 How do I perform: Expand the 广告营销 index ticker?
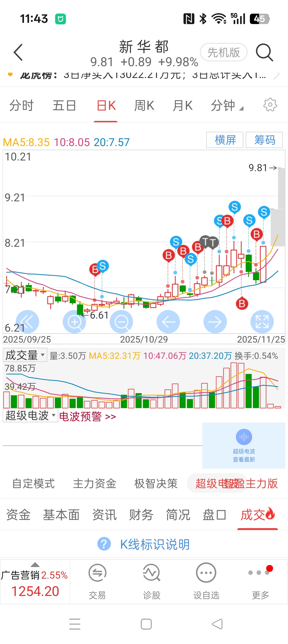tap(35, 582)
